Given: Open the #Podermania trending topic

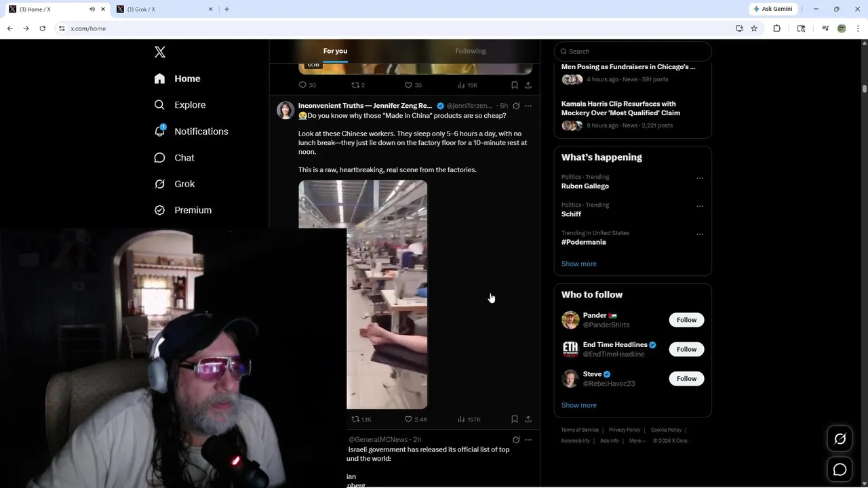Looking at the screenshot, I should [x=584, y=242].
